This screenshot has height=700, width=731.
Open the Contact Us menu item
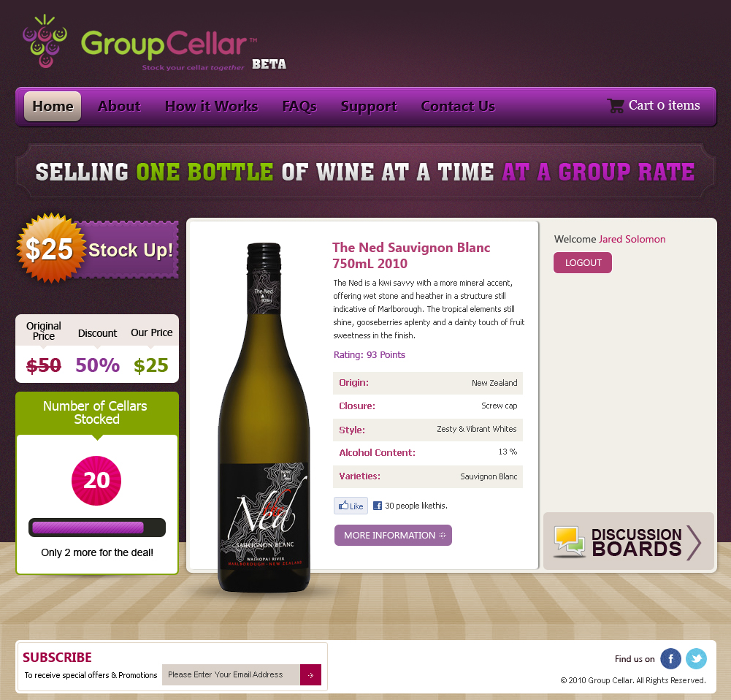point(458,107)
